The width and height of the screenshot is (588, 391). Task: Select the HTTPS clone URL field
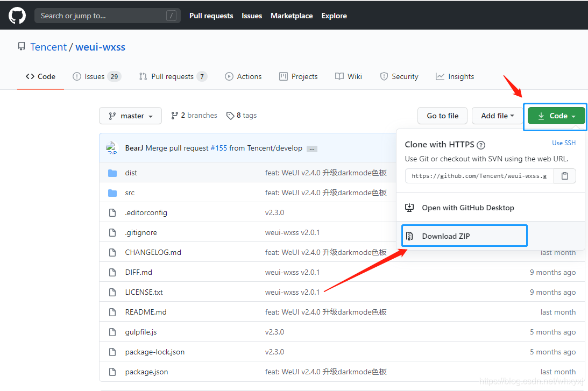479,176
